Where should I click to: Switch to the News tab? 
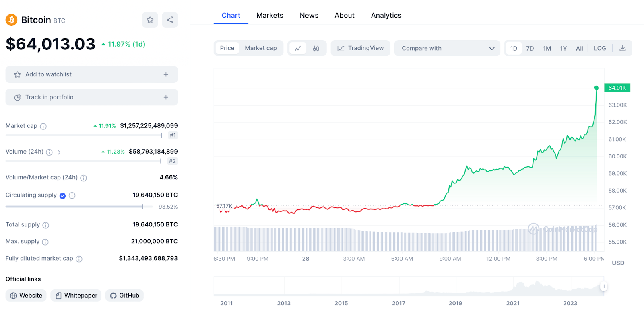(309, 15)
